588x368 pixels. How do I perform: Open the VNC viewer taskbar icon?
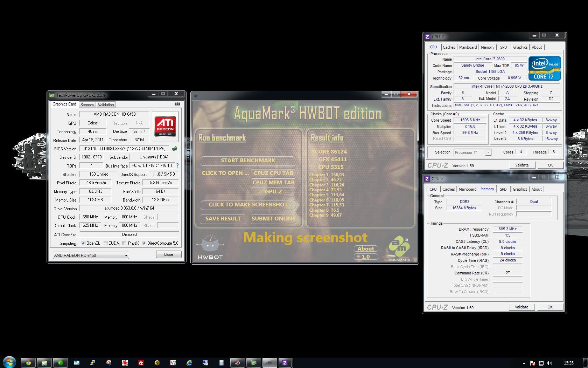pos(173,363)
